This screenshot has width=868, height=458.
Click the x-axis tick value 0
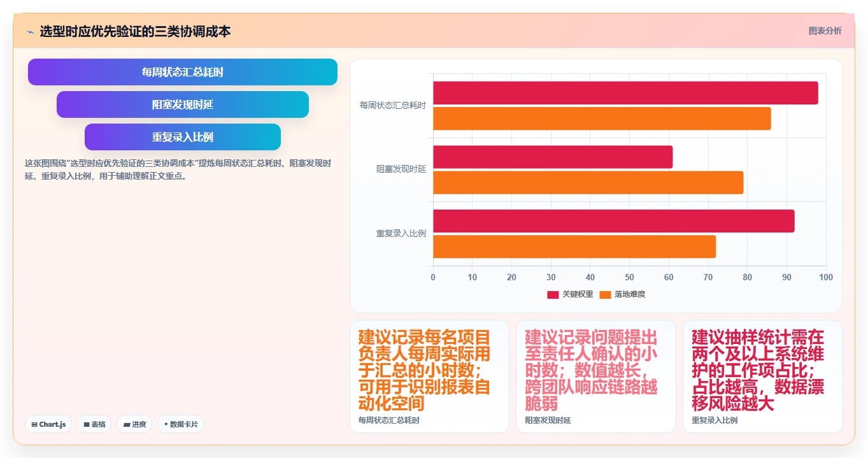[x=433, y=277]
